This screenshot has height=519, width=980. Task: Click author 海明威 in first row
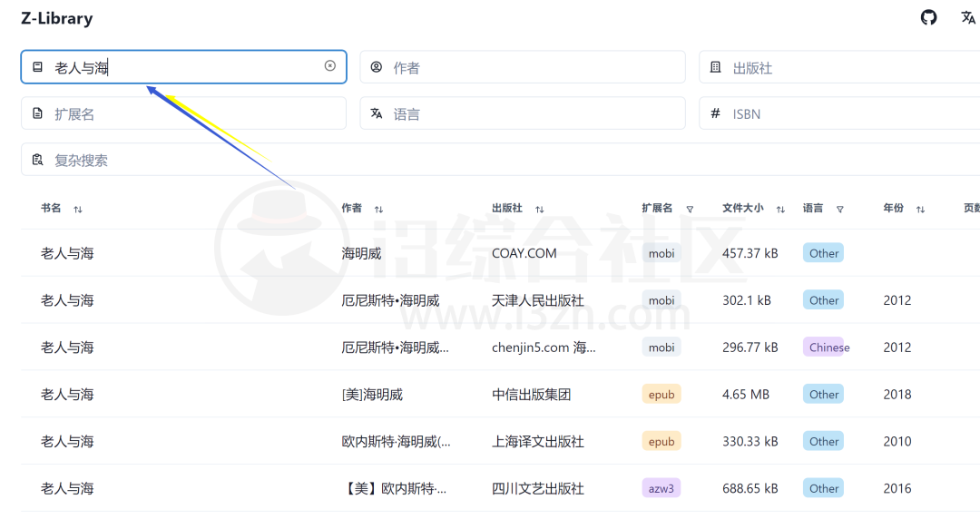pyautogui.click(x=361, y=253)
